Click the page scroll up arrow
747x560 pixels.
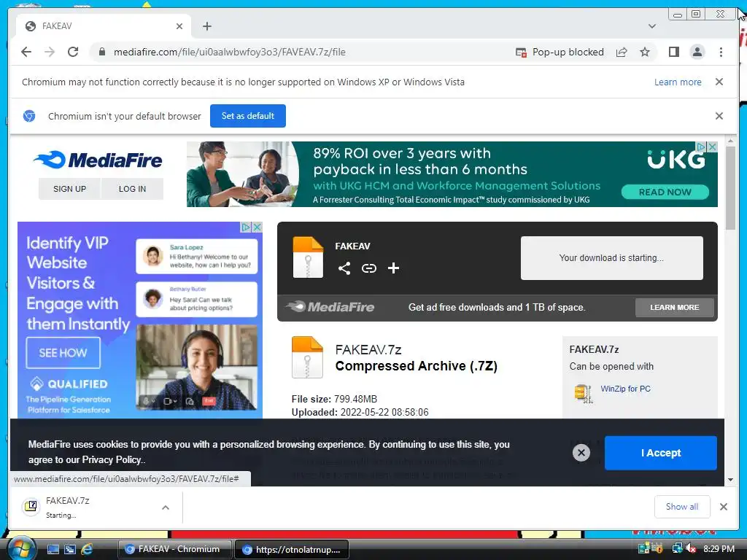pyautogui.click(x=731, y=141)
